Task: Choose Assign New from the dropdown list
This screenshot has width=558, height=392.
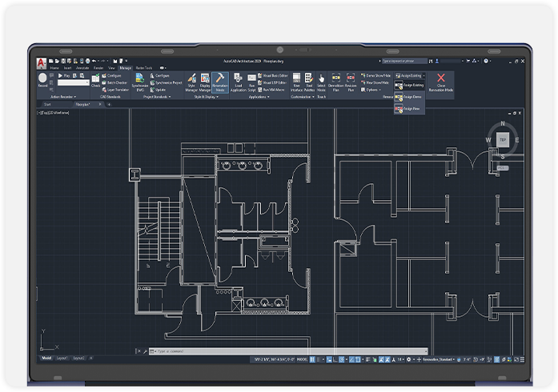Action: [x=409, y=108]
